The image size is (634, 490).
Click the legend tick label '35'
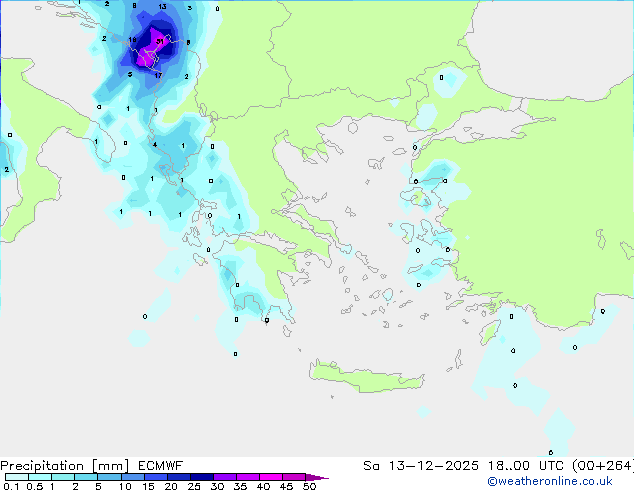click(x=240, y=486)
